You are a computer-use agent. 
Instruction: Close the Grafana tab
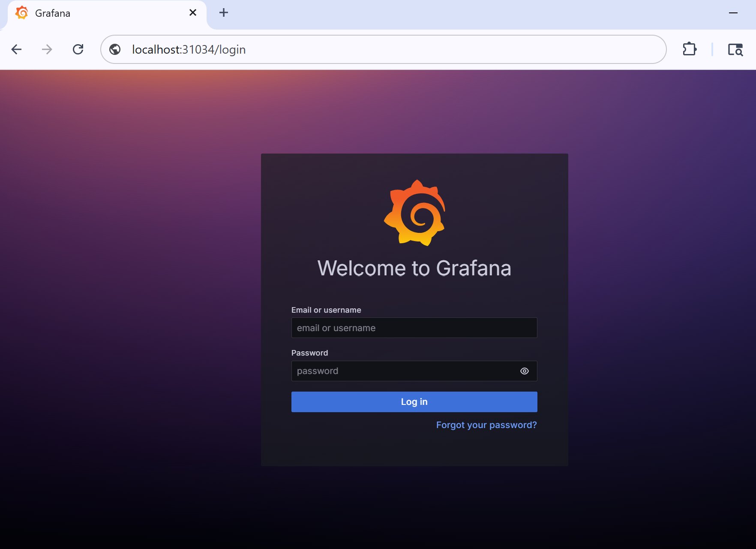(193, 13)
